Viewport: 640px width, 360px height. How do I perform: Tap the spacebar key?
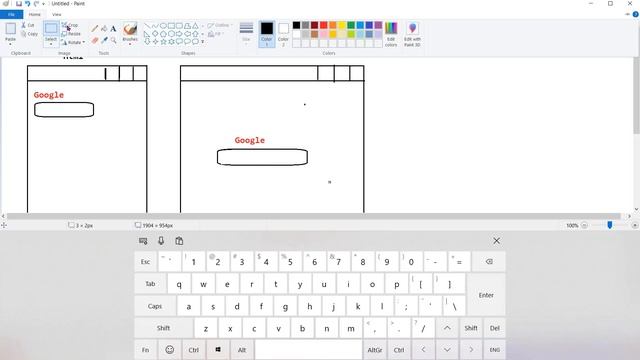tap(308, 350)
